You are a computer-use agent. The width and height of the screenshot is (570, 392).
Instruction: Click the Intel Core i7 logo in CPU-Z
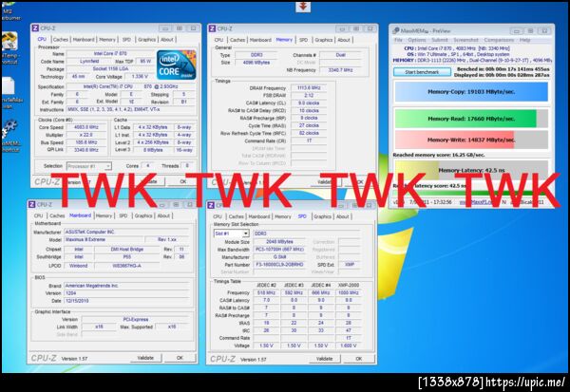tap(177, 65)
